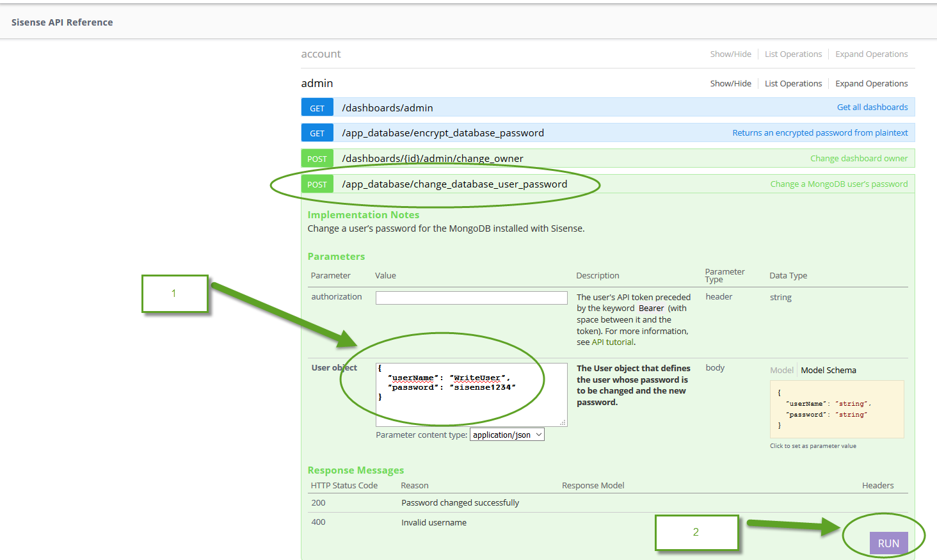Click List Operations for the admin section

click(x=793, y=83)
